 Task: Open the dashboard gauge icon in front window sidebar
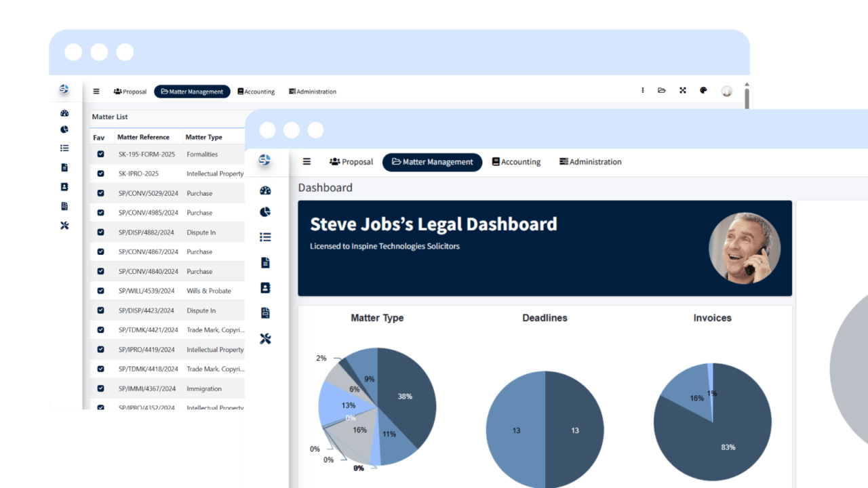click(265, 190)
